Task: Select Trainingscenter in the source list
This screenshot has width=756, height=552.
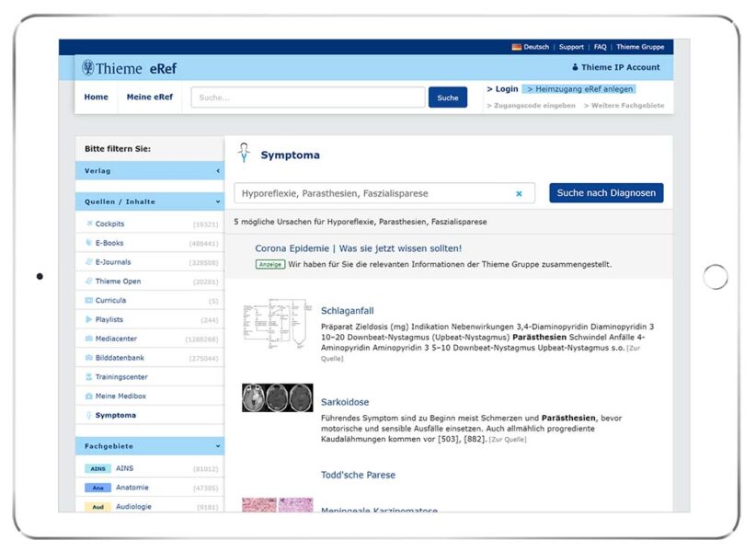Action: [x=150, y=377]
